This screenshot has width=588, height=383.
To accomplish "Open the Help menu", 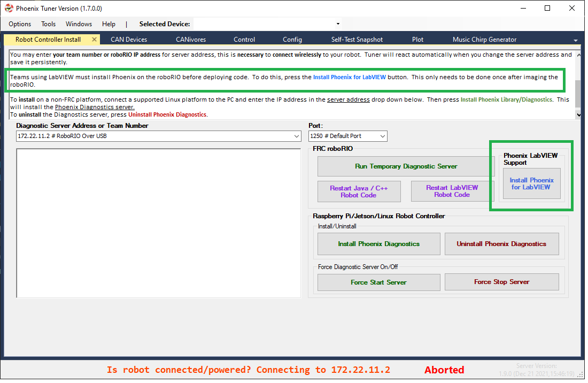I will (109, 24).
